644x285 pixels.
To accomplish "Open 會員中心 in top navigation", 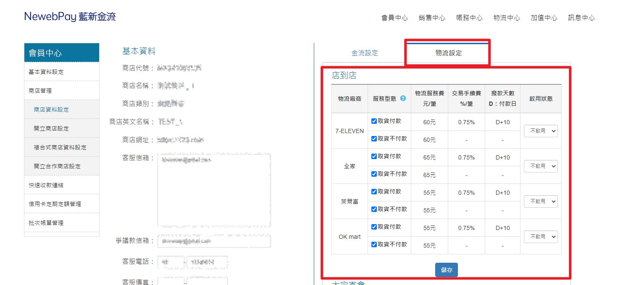I will pyautogui.click(x=394, y=18).
